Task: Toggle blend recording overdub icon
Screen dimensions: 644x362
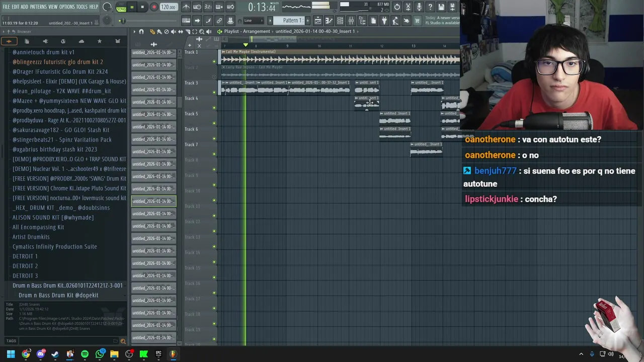Action: tap(219, 7)
